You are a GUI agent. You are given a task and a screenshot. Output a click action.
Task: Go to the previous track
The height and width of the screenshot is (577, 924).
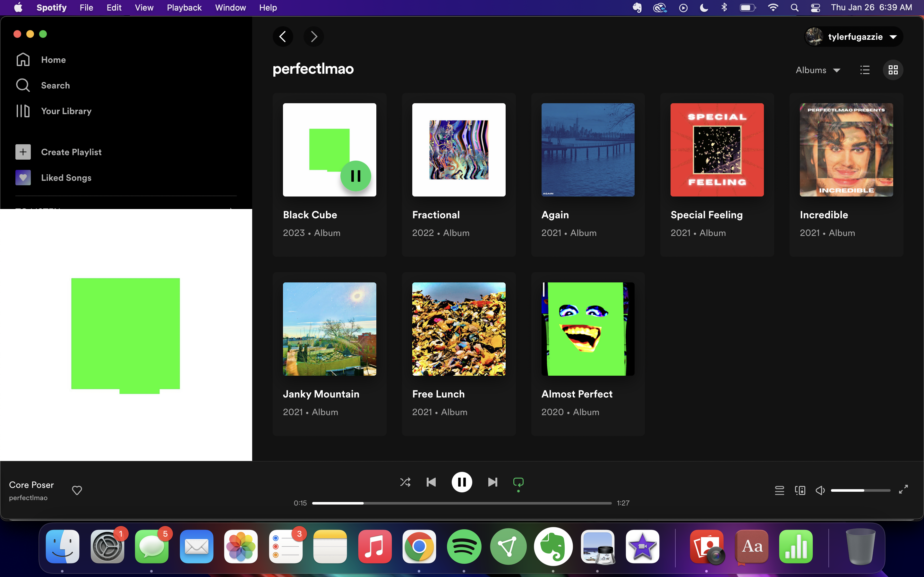pyautogui.click(x=431, y=482)
